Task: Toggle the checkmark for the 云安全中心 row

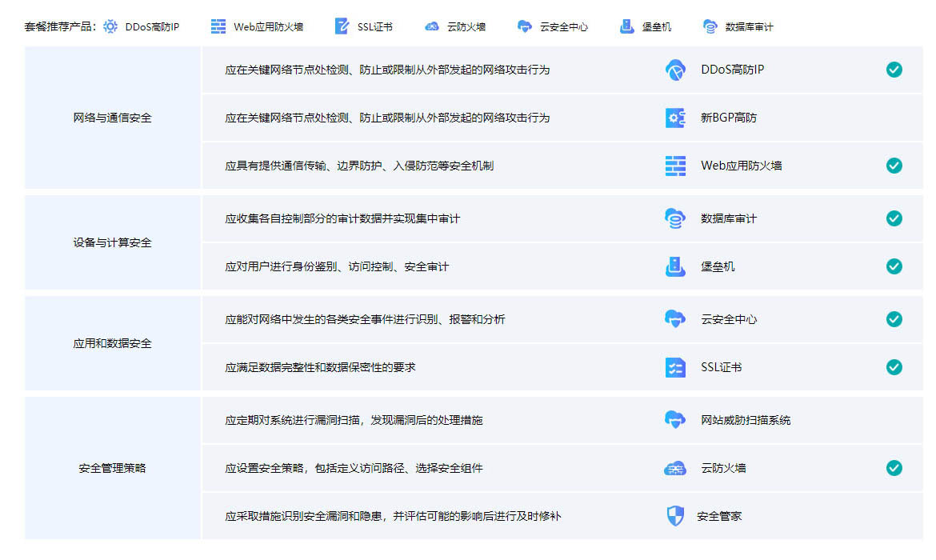Action: [x=894, y=319]
